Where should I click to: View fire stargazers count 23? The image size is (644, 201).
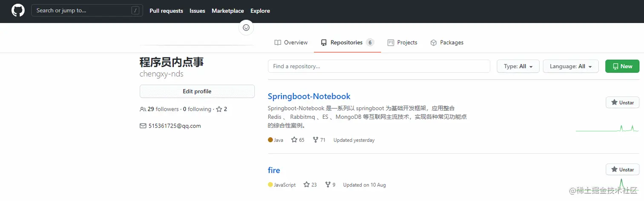click(x=310, y=185)
